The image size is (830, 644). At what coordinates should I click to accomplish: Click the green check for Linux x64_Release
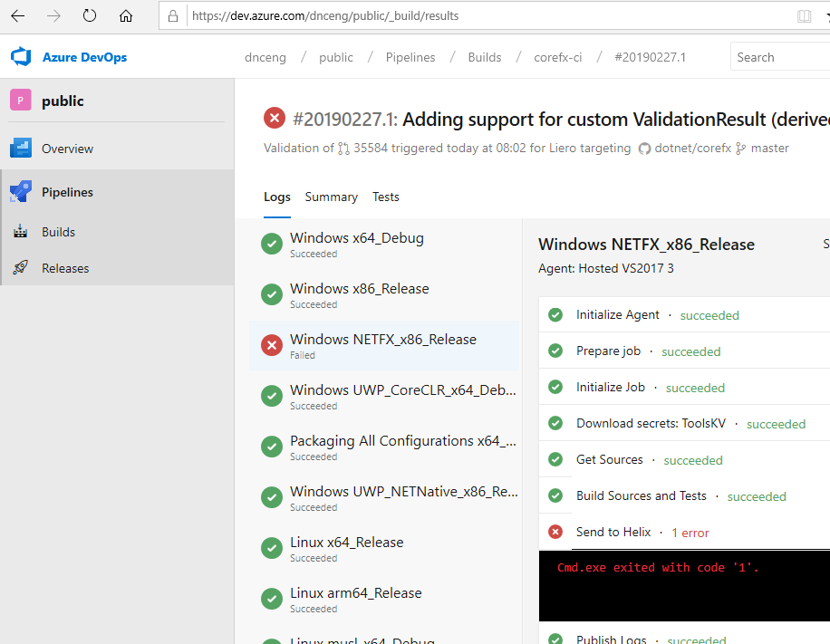pyautogui.click(x=272, y=548)
